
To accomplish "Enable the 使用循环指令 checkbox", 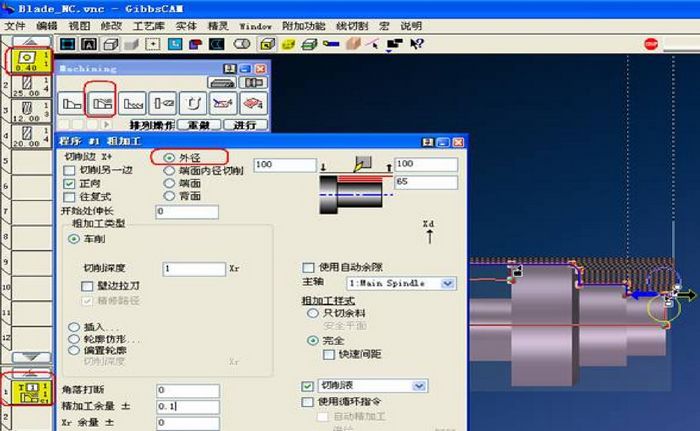I will point(307,402).
